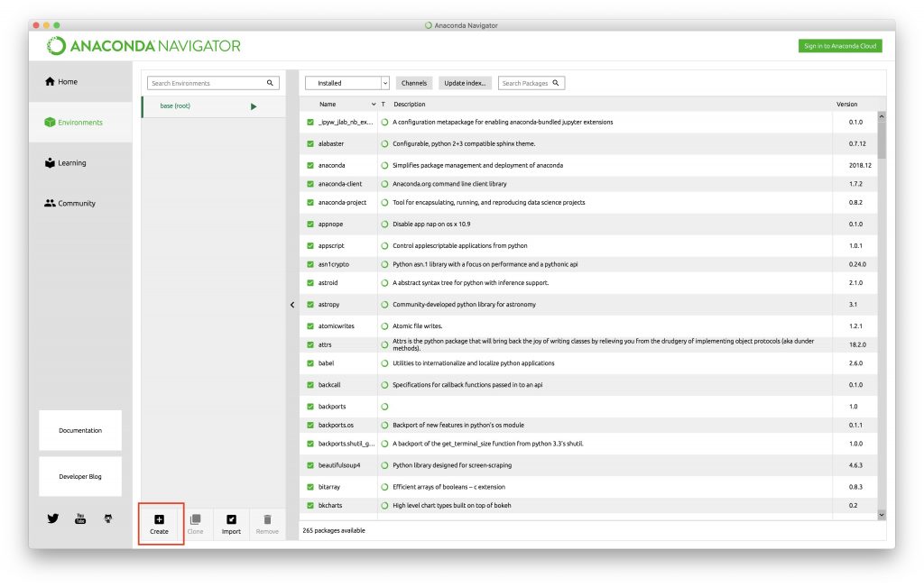The height and width of the screenshot is (587, 924).
Task: Open the Twitter link icon
Action: point(53,518)
